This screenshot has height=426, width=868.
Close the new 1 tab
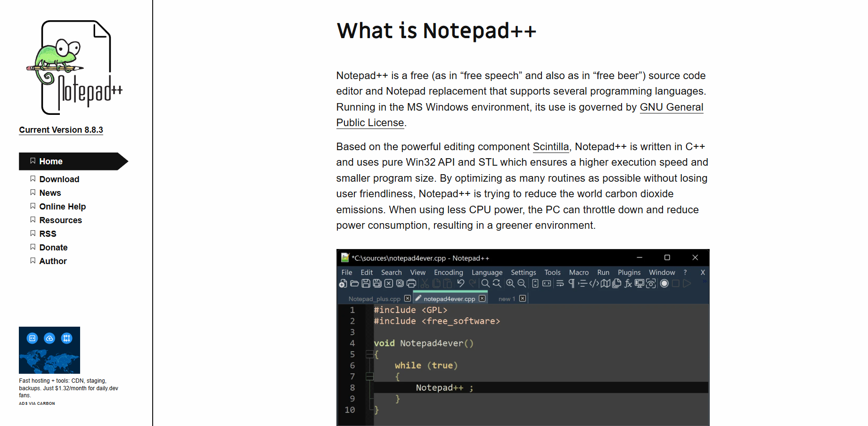click(x=523, y=298)
